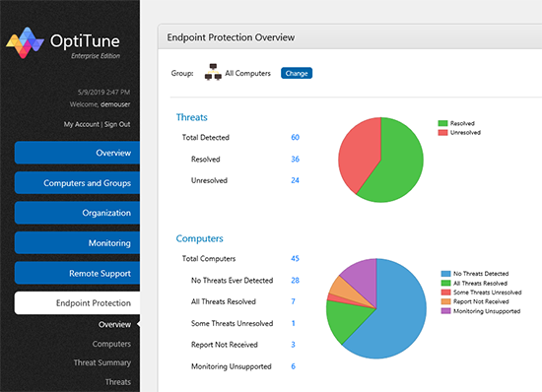This screenshot has width=542, height=392.
Task: Click the 'Report Not Received' row label
Action: point(225,345)
